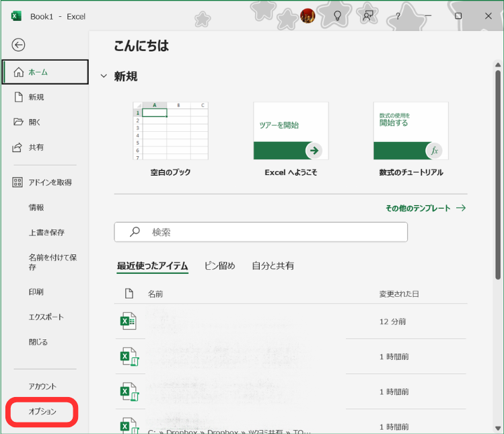
Task: Click the file type icon column header
Action: pos(129,293)
